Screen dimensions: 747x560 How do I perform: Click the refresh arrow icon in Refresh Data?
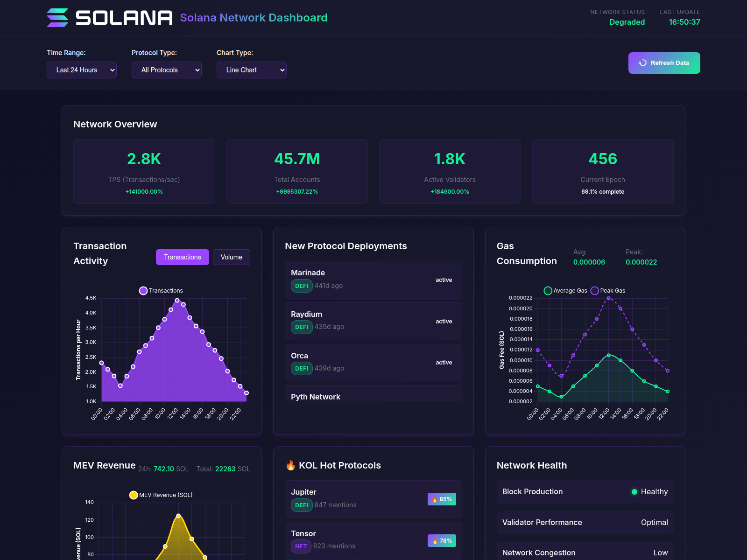pyautogui.click(x=643, y=63)
